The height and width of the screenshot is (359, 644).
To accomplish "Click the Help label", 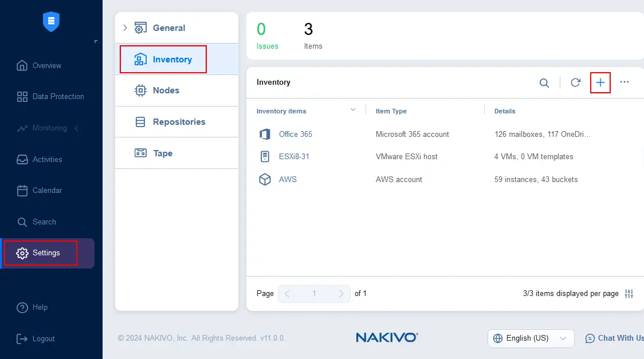I will click(x=40, y=307).
